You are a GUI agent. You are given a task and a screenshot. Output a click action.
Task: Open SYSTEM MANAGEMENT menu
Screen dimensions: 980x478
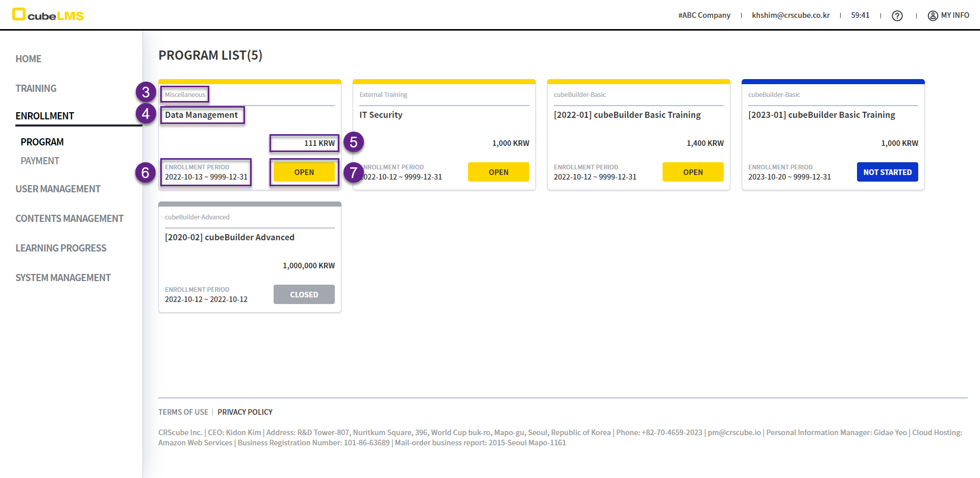[63, 278]
